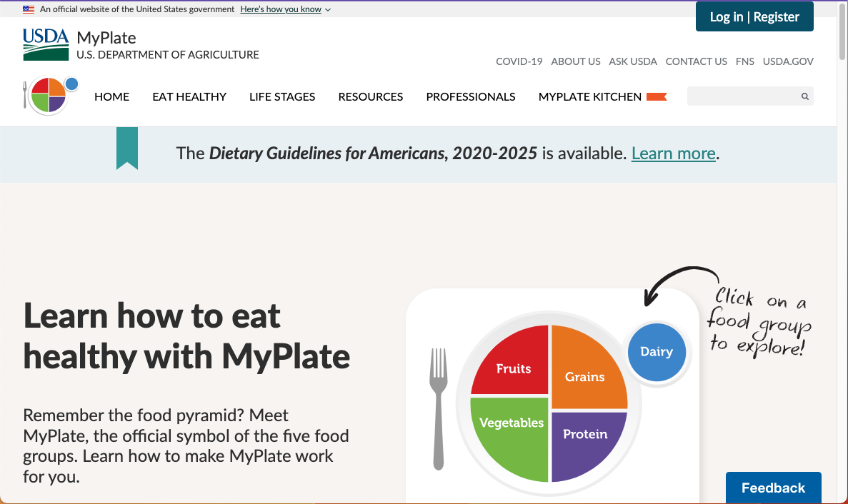
Task: Click inside the search input field
Action: 742,96
